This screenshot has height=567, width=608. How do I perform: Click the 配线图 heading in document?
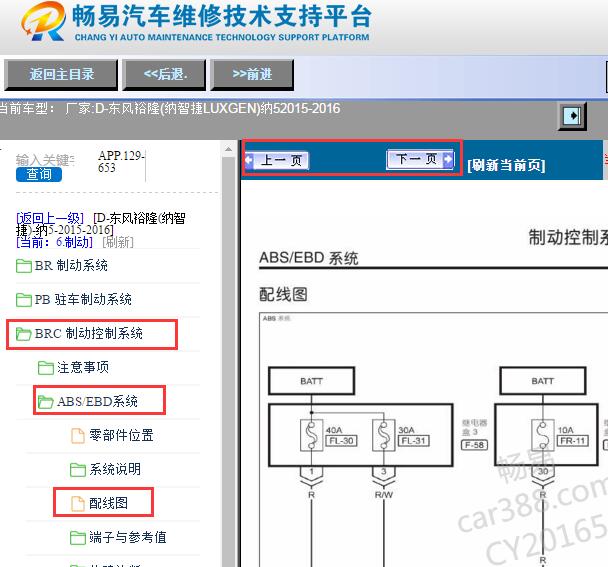click(x=283, y=294)
